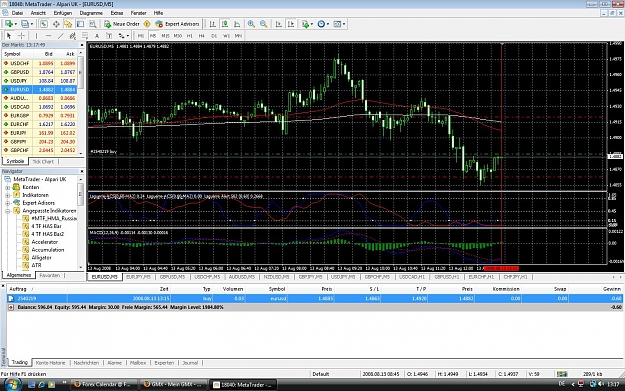This screenshot has width=625, height=391.
Task: Open the Ansicht menu
Action: point(38,13)
